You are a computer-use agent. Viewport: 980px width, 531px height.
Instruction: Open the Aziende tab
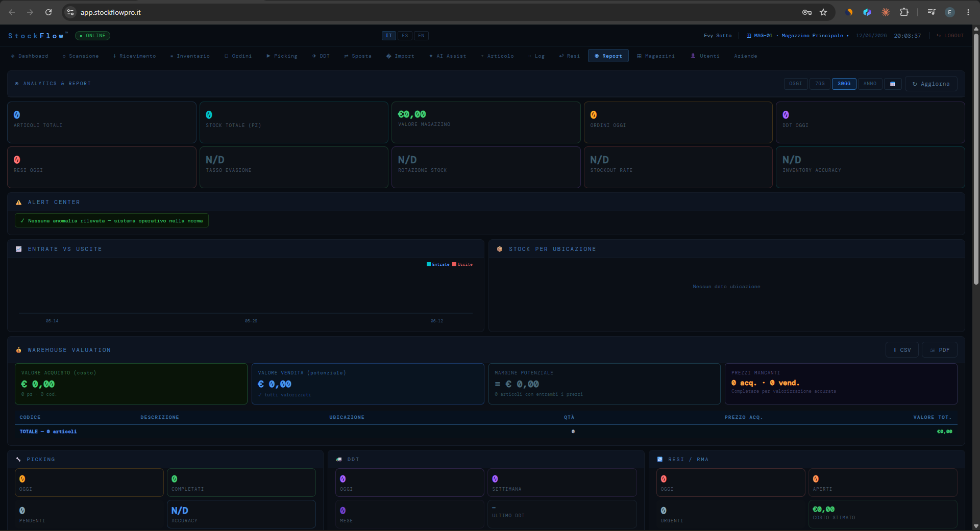(x=746, y=56)
